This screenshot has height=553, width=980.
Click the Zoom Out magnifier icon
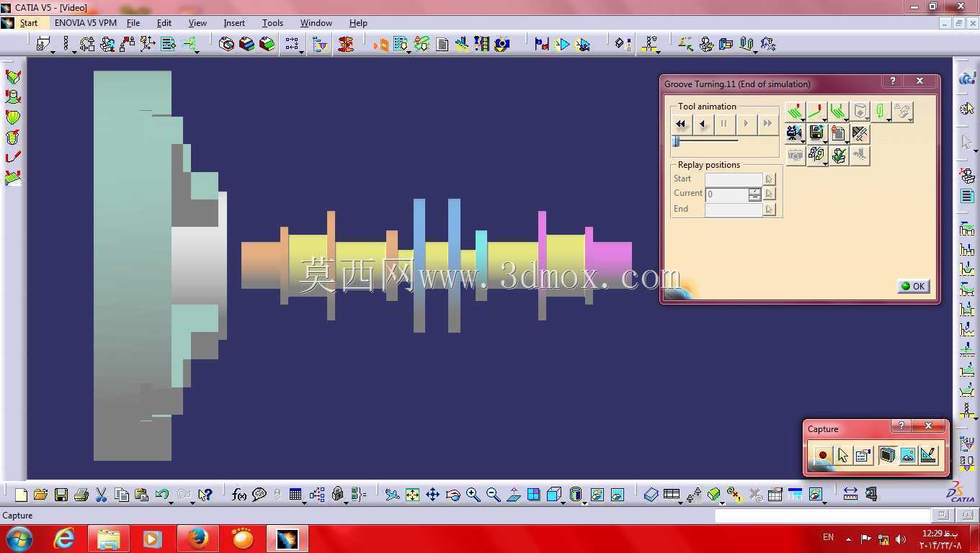point(493,495)
